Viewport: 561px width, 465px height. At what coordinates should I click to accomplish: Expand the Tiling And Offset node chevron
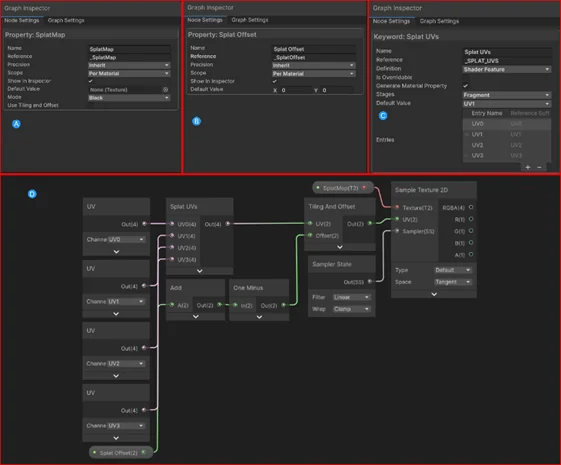[340, 247]
